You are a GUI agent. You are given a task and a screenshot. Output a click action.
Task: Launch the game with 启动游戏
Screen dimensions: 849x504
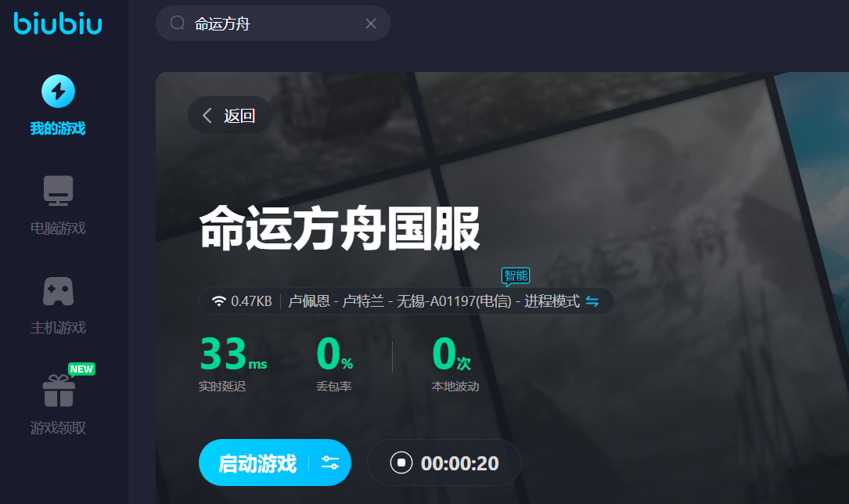point(257,463)
